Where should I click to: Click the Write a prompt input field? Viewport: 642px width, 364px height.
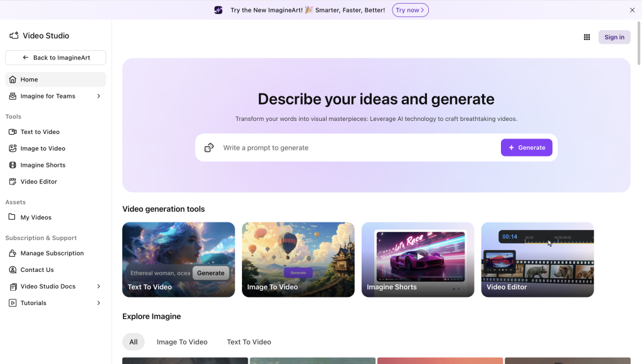[358, 148]
